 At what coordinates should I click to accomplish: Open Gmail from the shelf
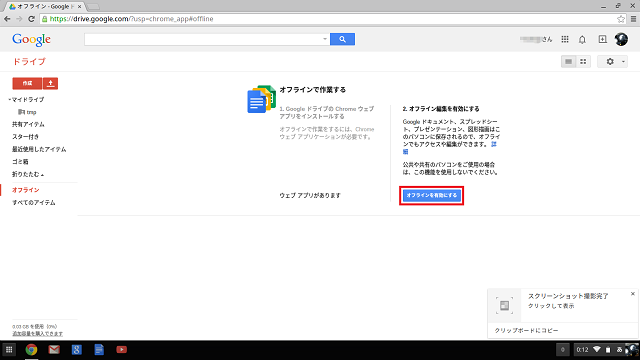[x=54, y=350]
